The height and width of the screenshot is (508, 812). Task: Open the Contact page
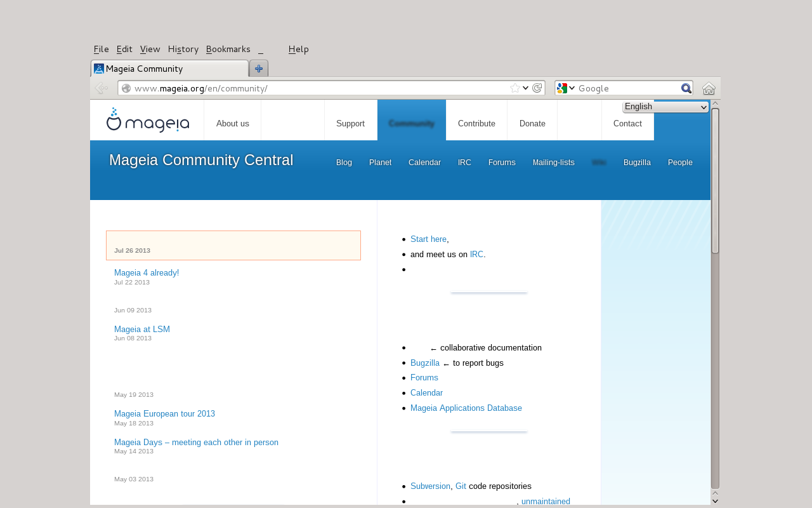click(x=627, y=124)
